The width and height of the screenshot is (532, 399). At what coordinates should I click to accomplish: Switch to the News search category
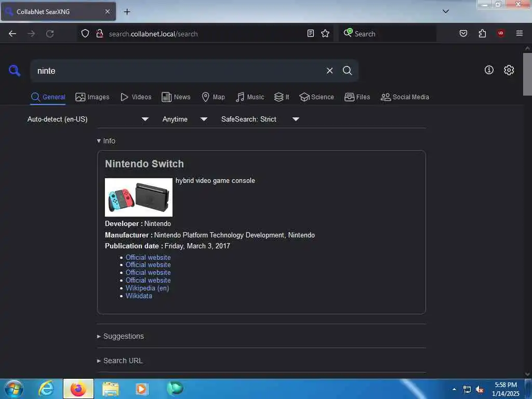176,97
